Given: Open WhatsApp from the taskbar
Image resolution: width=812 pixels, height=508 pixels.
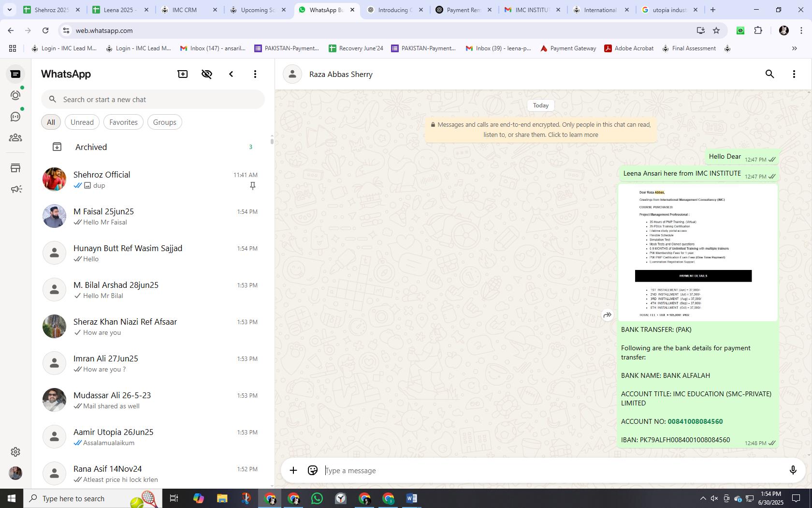Looking at the screenshot, I should coord(317,498).
